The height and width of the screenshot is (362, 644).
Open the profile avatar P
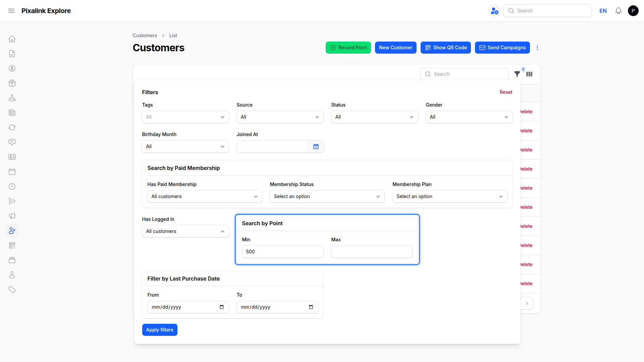pos(633,11)
